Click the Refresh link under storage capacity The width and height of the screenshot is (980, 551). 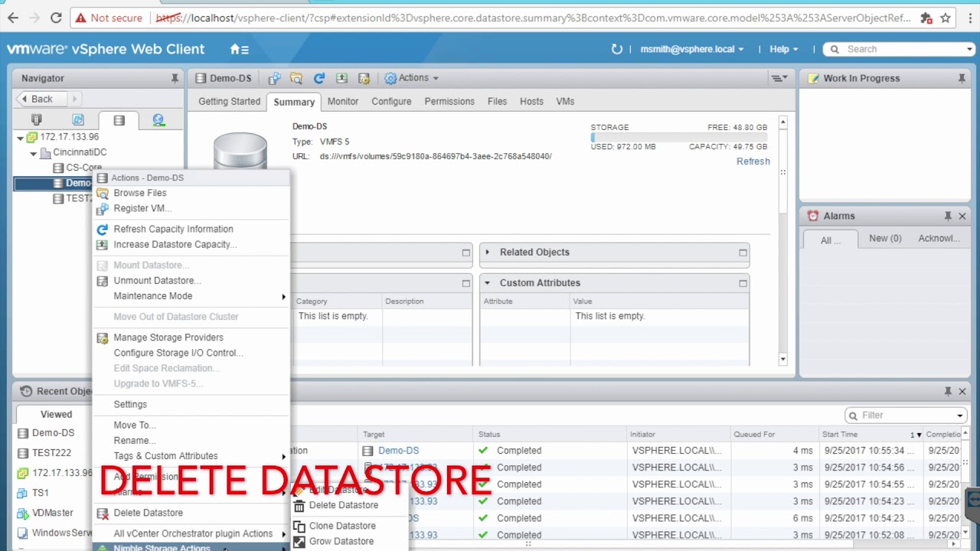click(x=753, y=161)
